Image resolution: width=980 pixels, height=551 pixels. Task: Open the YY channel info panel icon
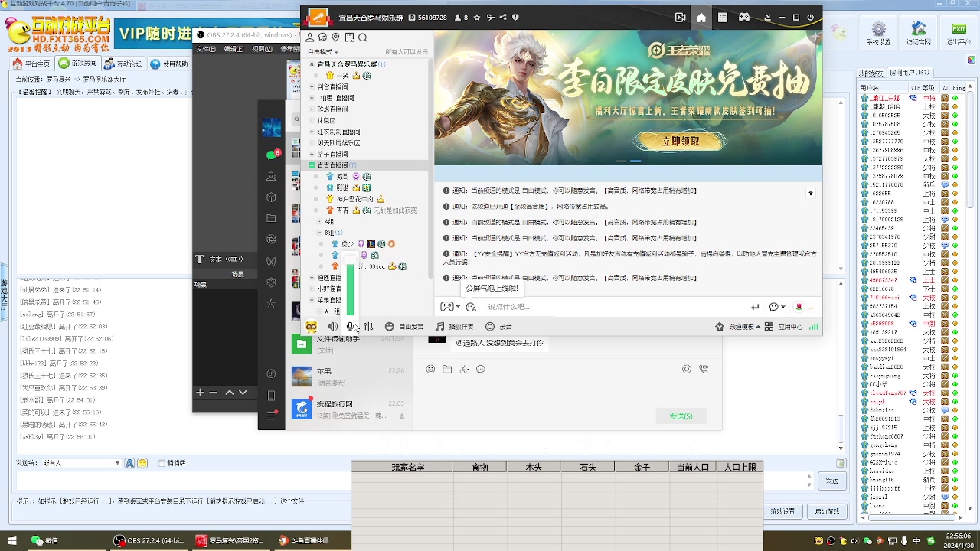point(723,18)
